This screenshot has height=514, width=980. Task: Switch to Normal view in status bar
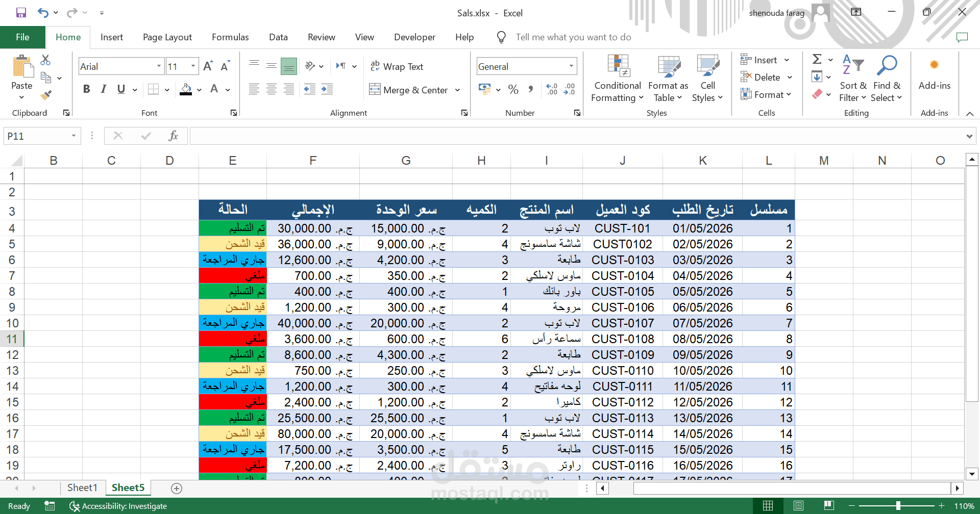[x=768, y=506]
